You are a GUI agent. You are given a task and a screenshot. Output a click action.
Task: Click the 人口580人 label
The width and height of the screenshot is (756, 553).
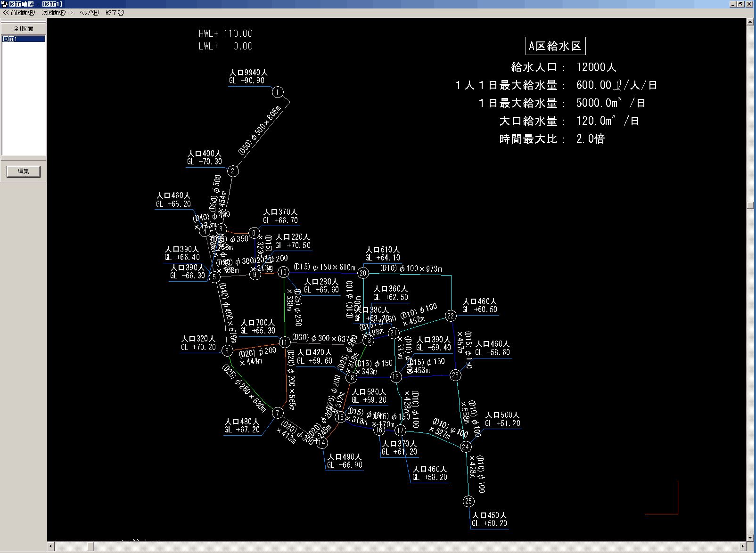click(x=369, y=392)
